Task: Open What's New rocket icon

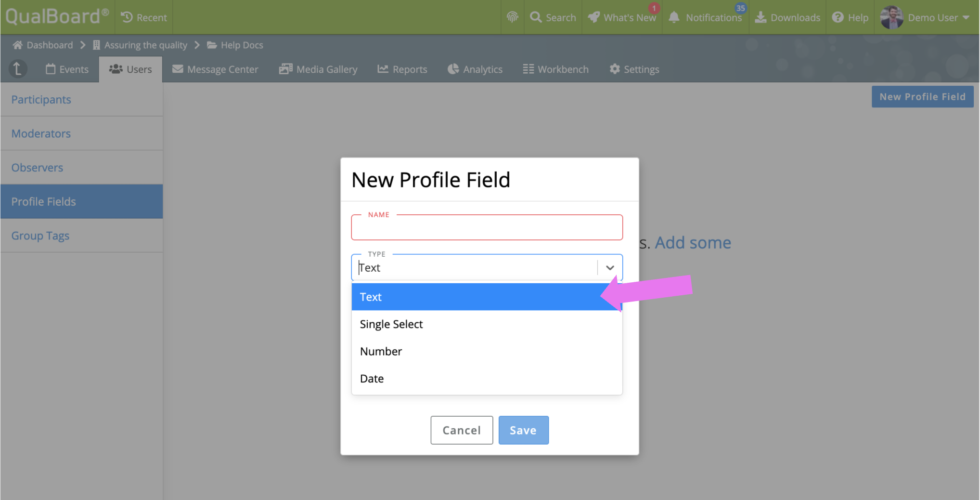Action: tap(594, 17)
